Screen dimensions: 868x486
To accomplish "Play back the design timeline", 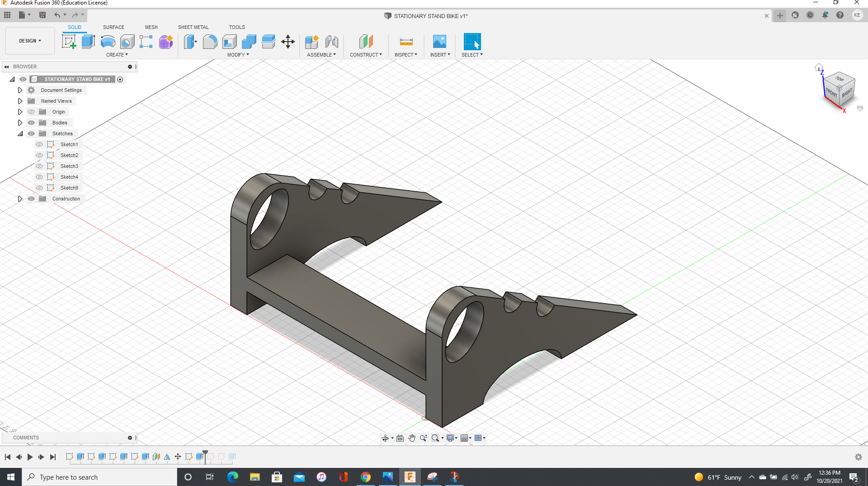I will tap(29, 457).
